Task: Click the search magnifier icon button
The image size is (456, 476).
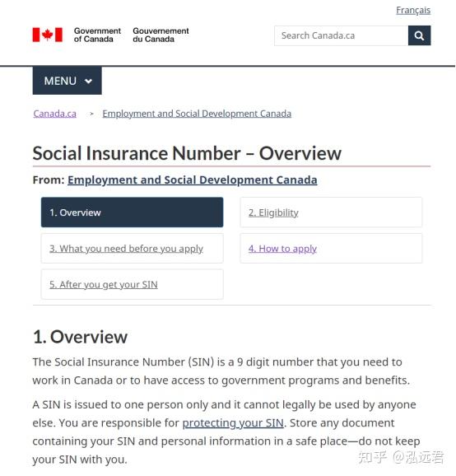Action: coord(419,35)
